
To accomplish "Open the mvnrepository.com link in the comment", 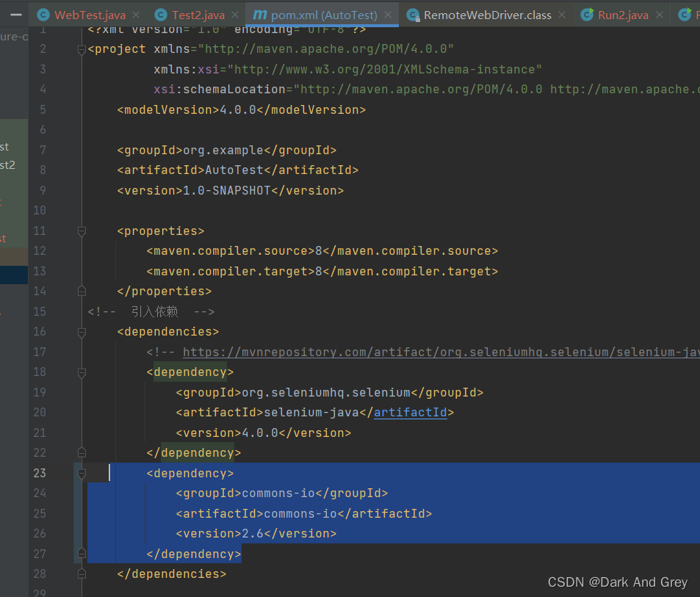I will coord(441,352).
